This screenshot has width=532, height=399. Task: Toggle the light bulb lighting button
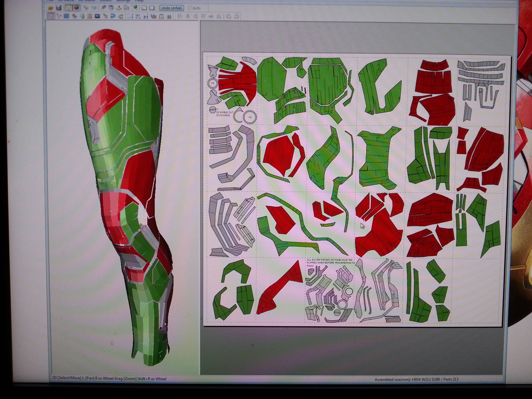(69, 8)
